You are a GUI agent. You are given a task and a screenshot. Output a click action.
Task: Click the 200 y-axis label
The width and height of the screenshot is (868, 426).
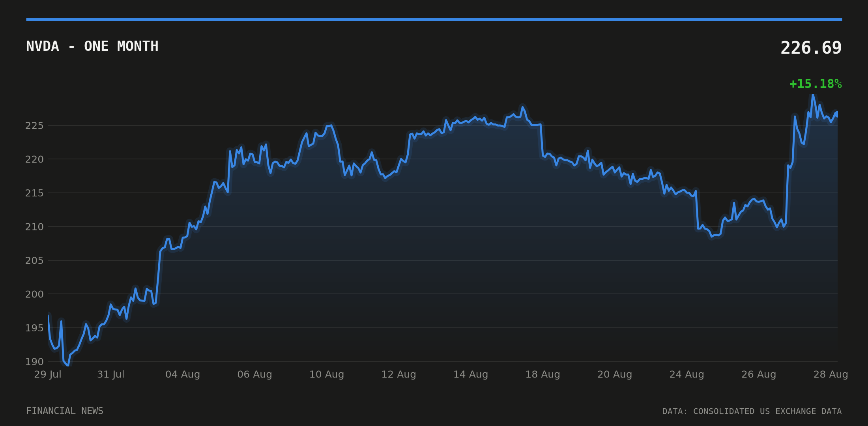[34, 294]
